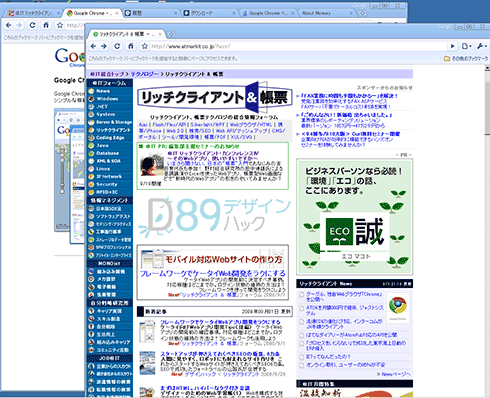Click the @IT総合トップ breadcrumb link

[x=108, y=74]
